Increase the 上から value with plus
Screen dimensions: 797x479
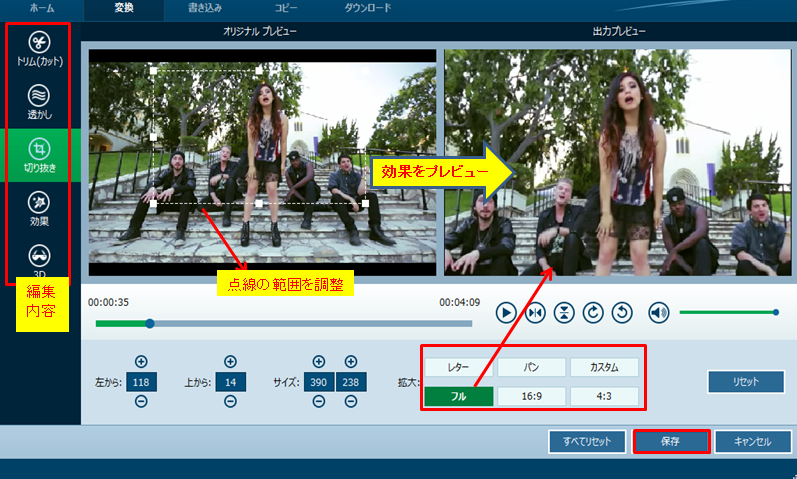(x=230, y=362)
